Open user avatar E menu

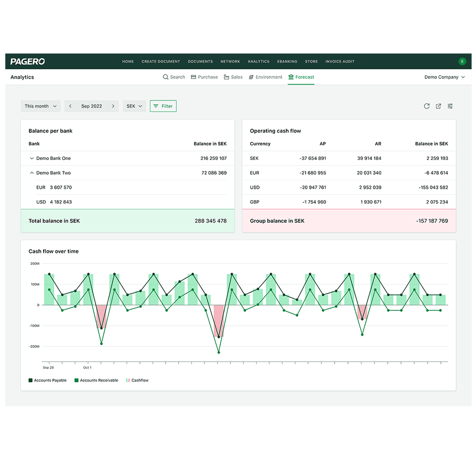click(462, 61)
